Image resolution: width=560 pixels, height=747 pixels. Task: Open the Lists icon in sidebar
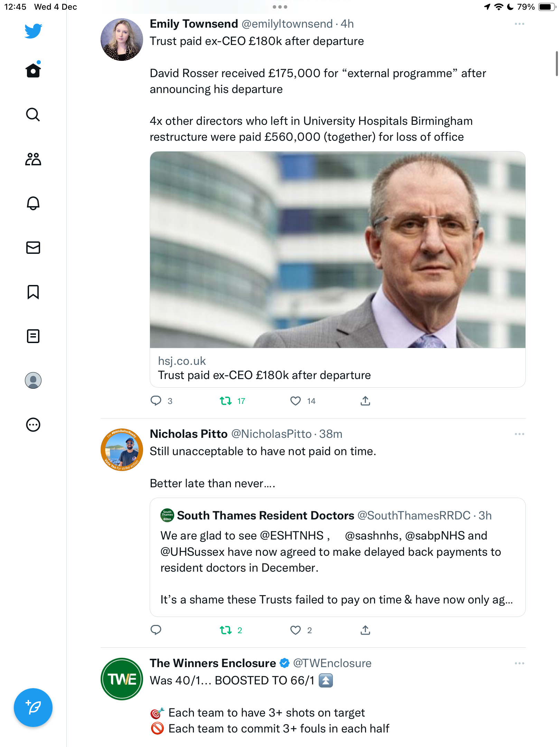33,336
